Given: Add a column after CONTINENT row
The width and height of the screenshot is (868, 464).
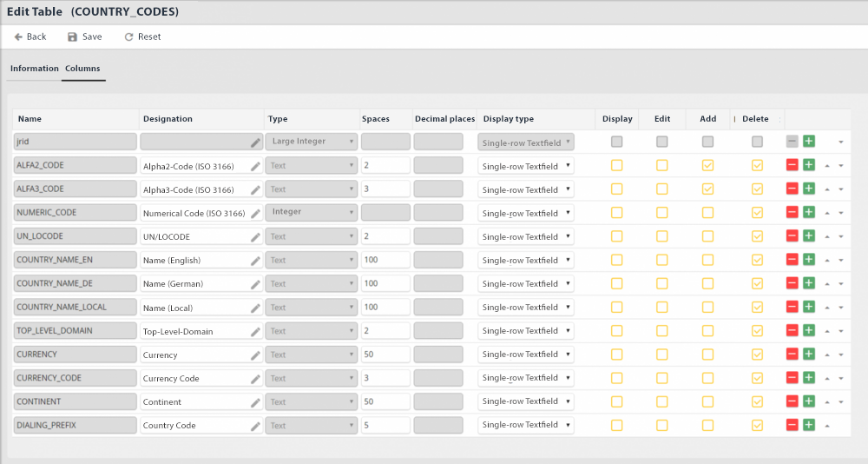Looking at the screenshot, I should click(x=809, y=401).
